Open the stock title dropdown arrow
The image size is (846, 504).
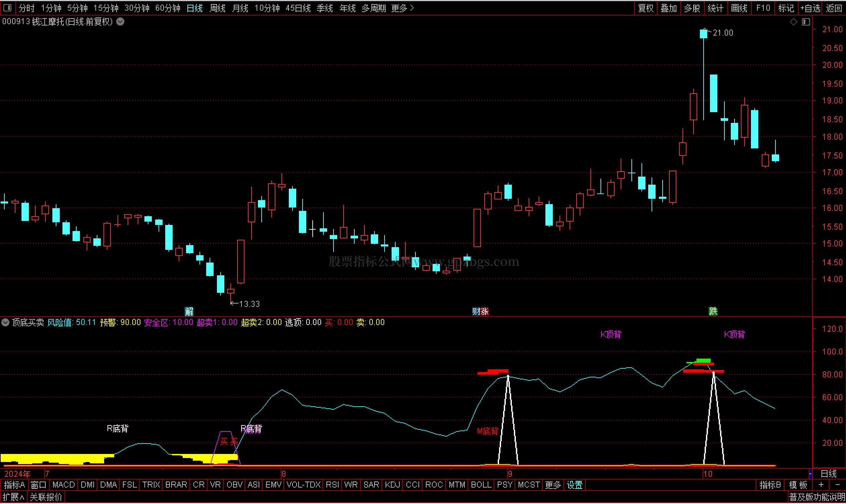tap(120, 22)
